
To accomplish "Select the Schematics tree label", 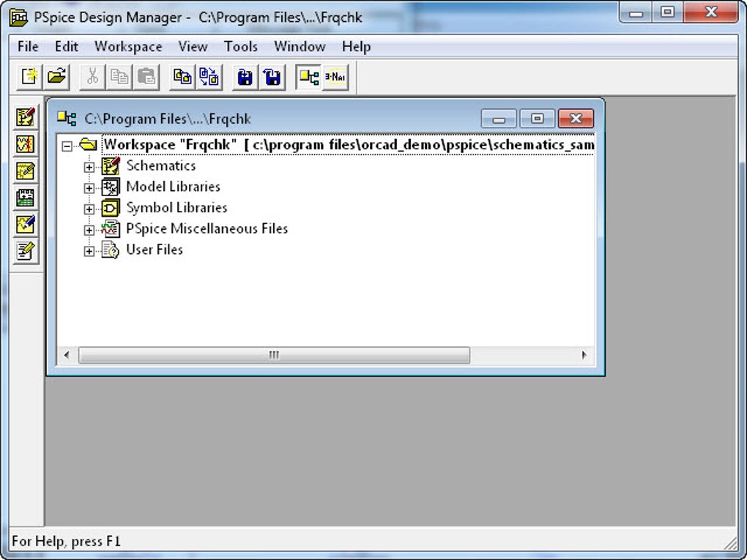I will [161, 165].
